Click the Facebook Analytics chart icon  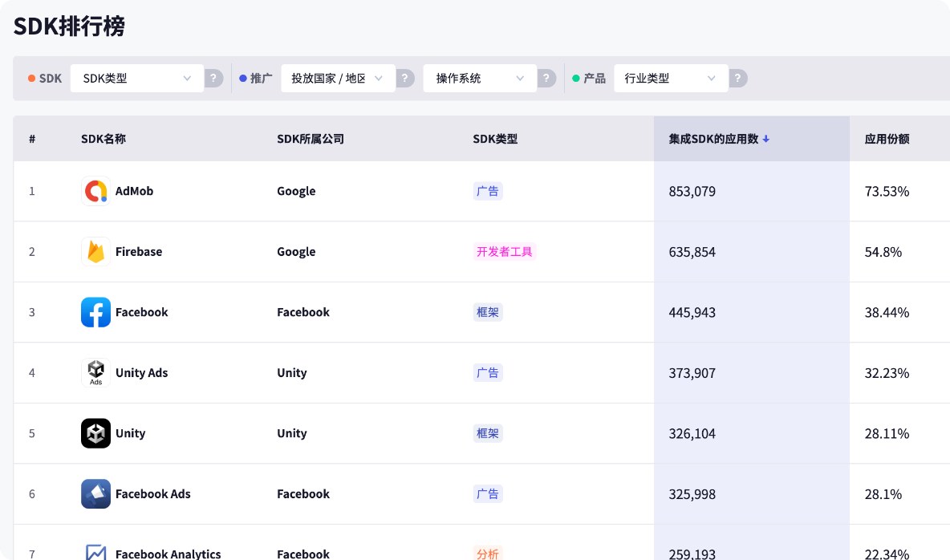[x=95, y=551]
